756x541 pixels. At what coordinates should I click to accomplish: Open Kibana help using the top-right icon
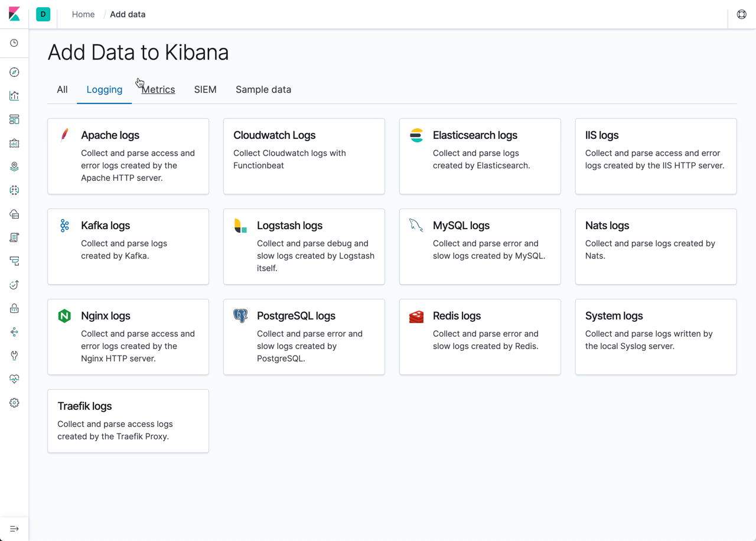click(x=741, y=14)
